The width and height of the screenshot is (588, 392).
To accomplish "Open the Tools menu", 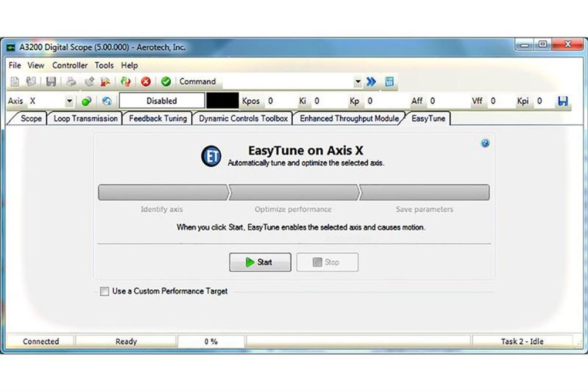I will click(x=104, y=65).
